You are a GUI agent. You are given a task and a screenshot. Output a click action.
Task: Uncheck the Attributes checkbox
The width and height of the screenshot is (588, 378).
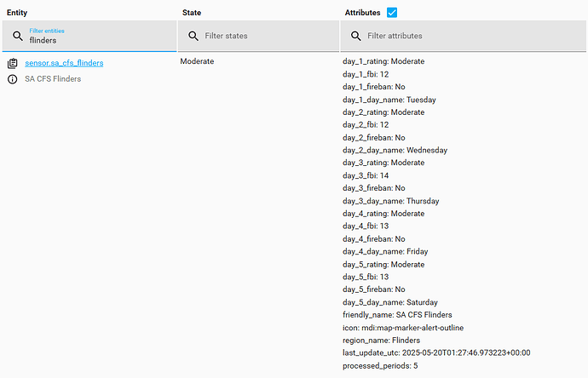[392, 12]
